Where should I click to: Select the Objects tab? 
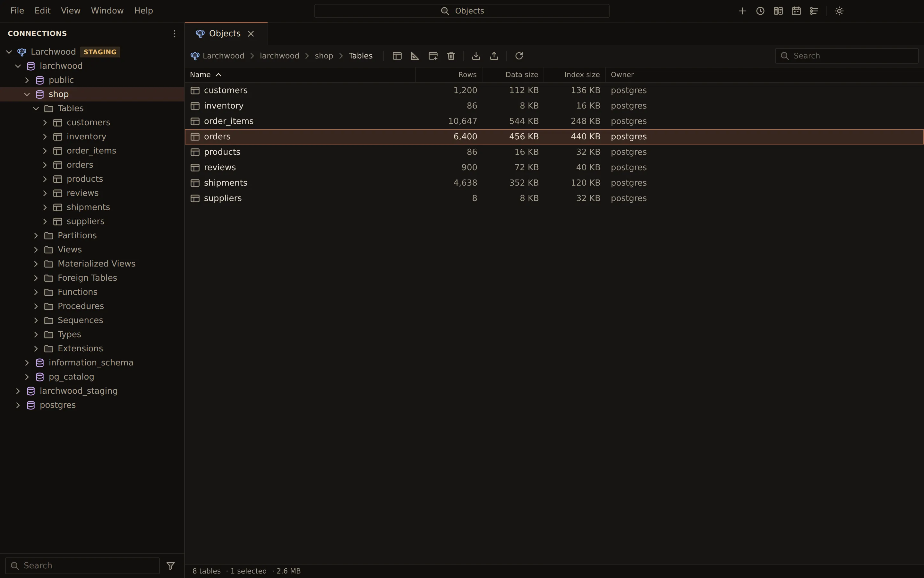[226, 34]
